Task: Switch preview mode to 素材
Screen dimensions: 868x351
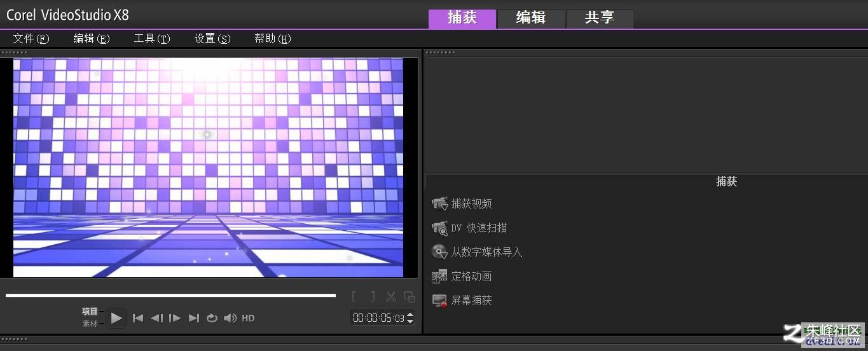Action: (90, 324)
